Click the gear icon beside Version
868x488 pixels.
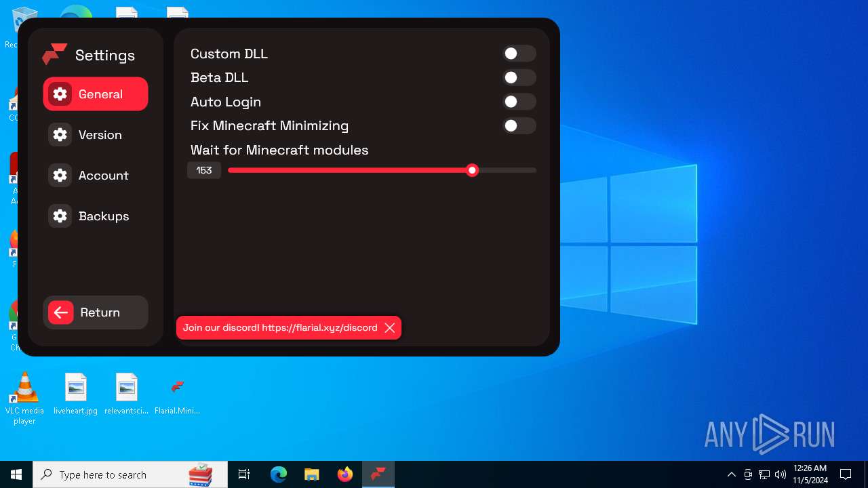coord(60,135)
